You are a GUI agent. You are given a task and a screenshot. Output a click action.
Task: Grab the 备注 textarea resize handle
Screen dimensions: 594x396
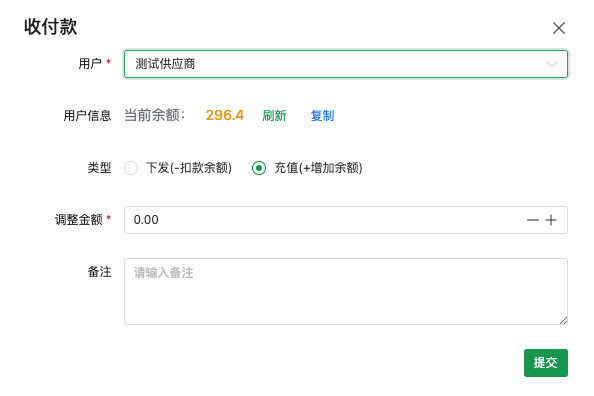pyautogui.click(x=563, y=321)
